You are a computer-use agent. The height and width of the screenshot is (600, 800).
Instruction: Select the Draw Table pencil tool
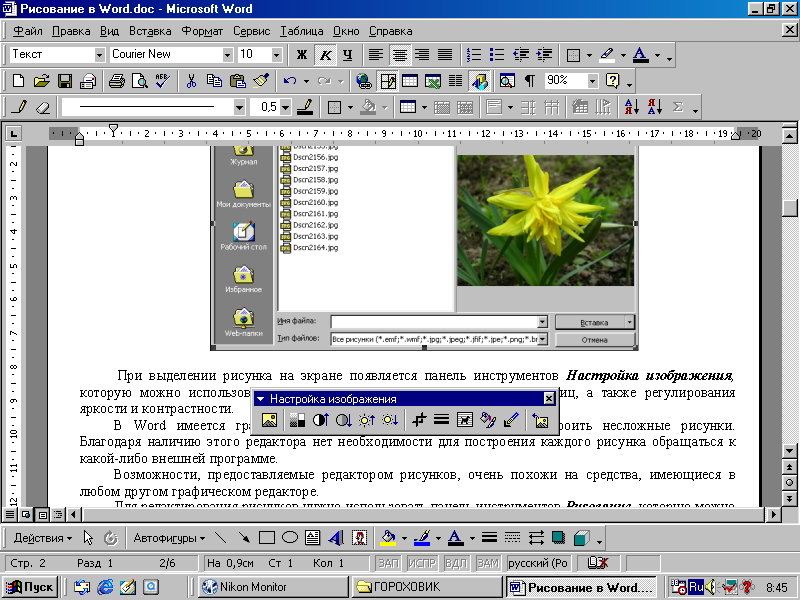click(x=20, y=107)
